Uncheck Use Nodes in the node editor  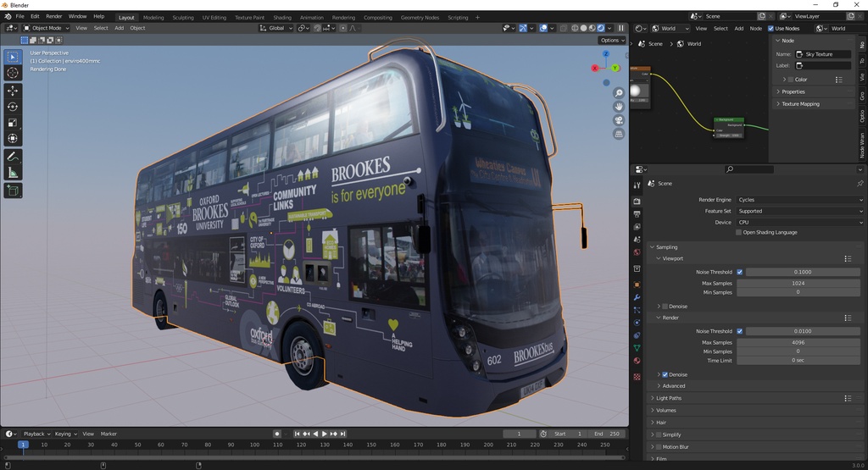(771, 28)
